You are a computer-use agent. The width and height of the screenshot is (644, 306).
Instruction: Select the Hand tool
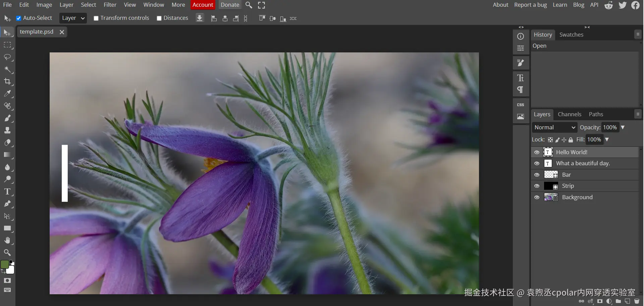[x=7, y=241]
